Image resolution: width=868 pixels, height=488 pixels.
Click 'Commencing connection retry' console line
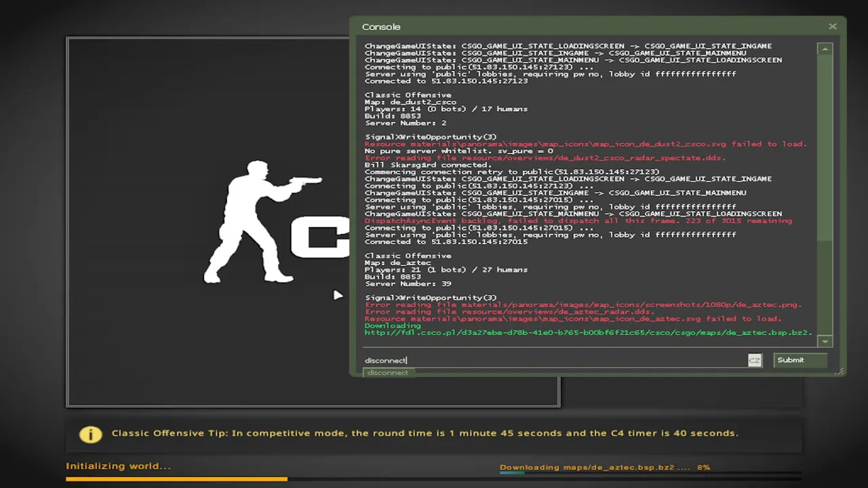point(512,171)
